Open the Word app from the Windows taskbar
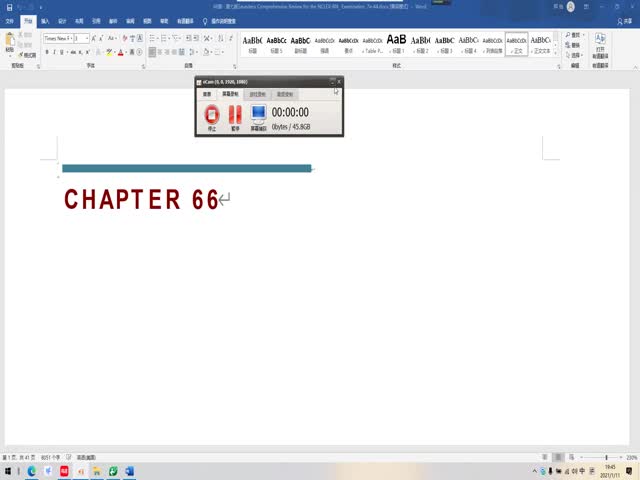Screen dimensions: 640x480 pyautogui.click(x=130, y=471)
